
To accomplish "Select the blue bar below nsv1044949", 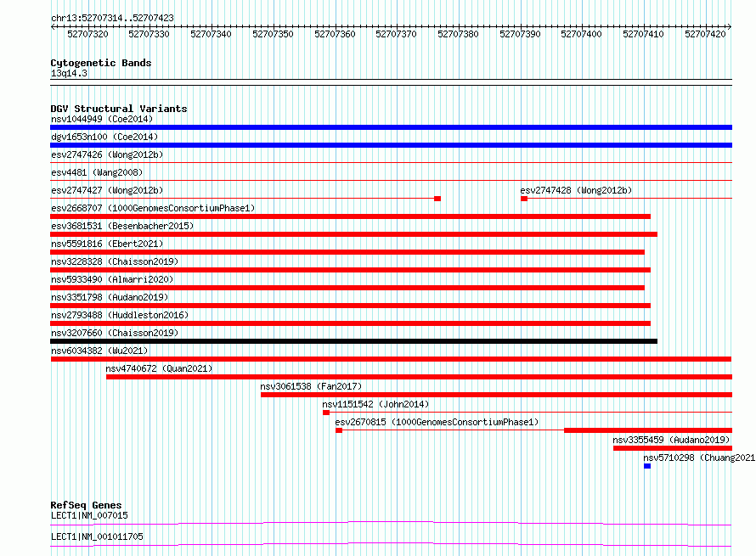I will click(x=391, y=127).
